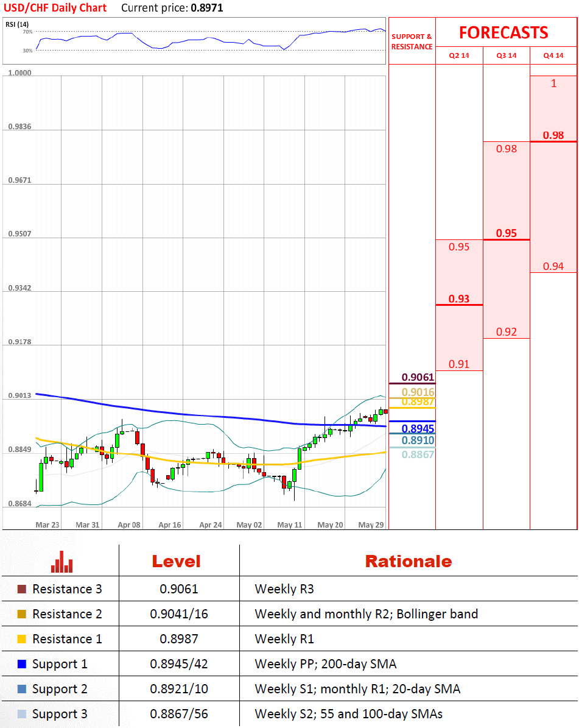Click the 0.9061 resistance level marker
Viewport: 579px width, 728px height.
(418, 377)
